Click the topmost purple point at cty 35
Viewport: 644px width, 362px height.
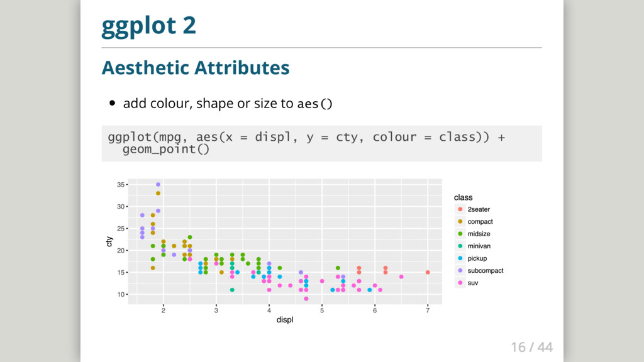(x=158, y=185)
